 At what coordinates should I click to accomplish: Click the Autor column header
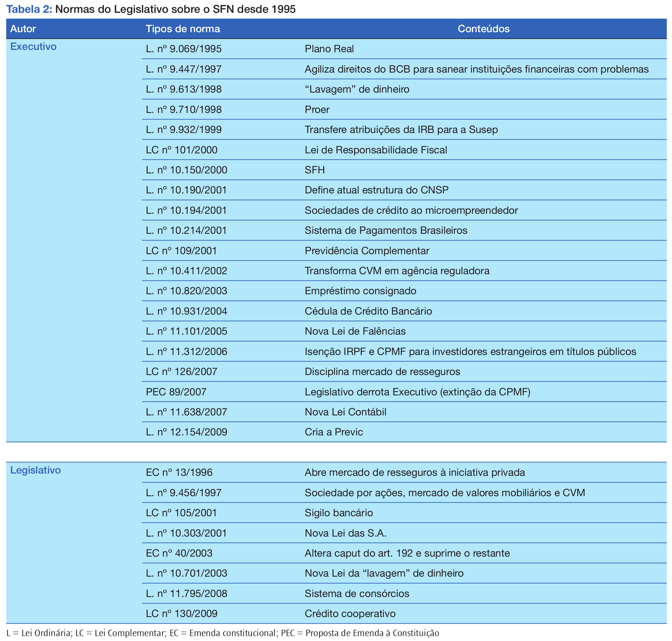point(23,29)
